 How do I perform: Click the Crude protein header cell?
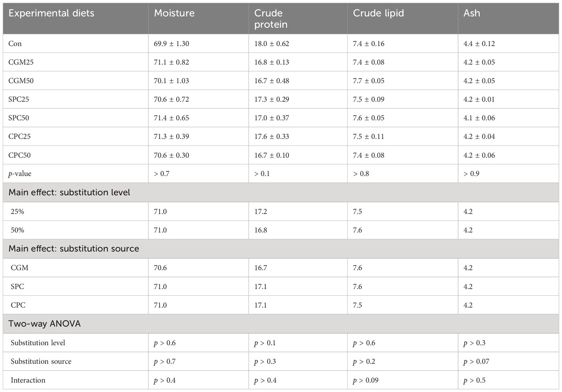click(x=271, y=18)
